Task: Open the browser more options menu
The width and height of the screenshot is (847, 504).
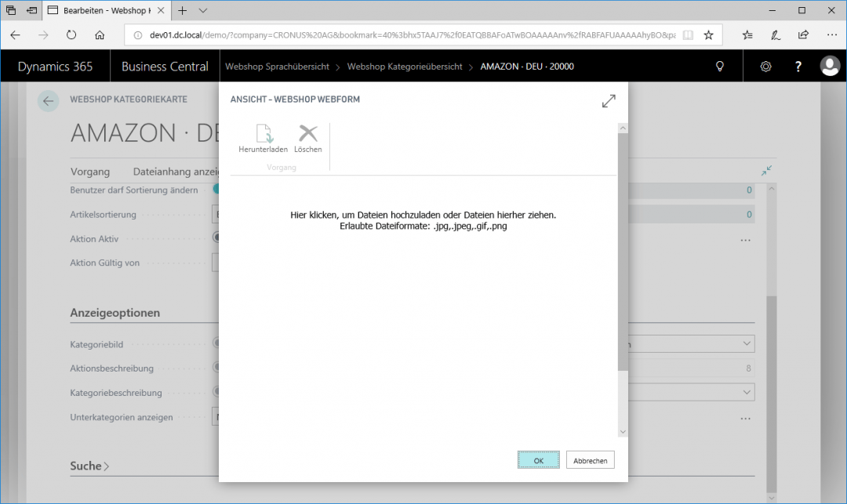Action: point(832,35)
